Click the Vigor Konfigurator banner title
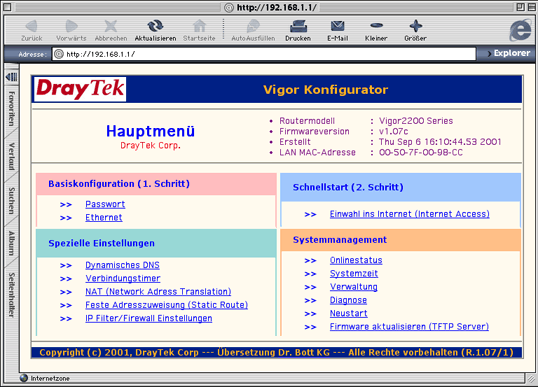Screen dimensions: 538x387 pyautogui.click(x=325, y=90)
